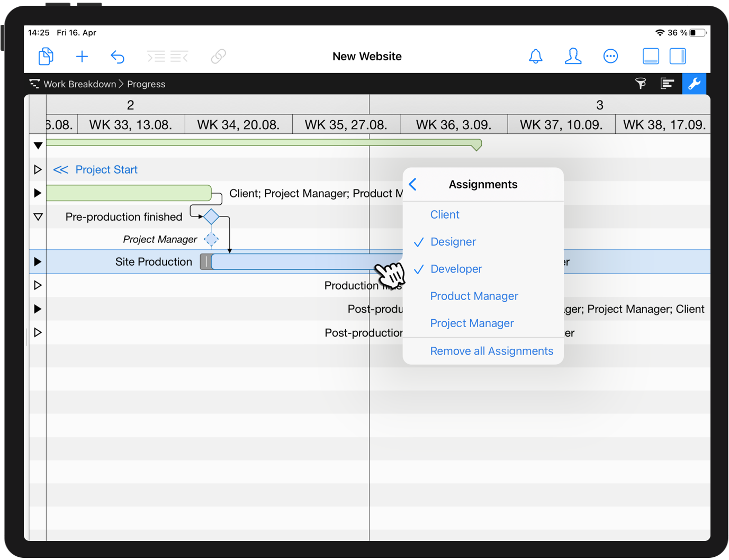The image size is (729, 560).
Task: Select the link dependencies icon
Action: tap(219, 56)
